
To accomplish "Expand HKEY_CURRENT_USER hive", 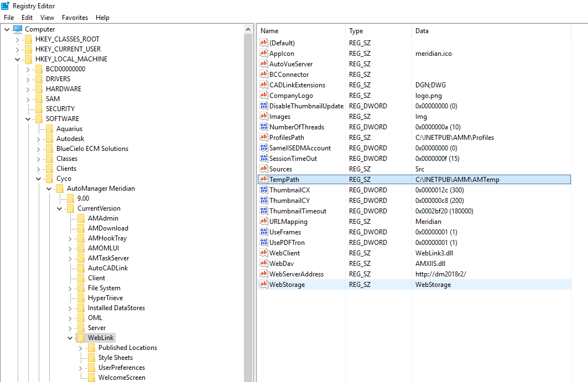I will coord(17,49).
